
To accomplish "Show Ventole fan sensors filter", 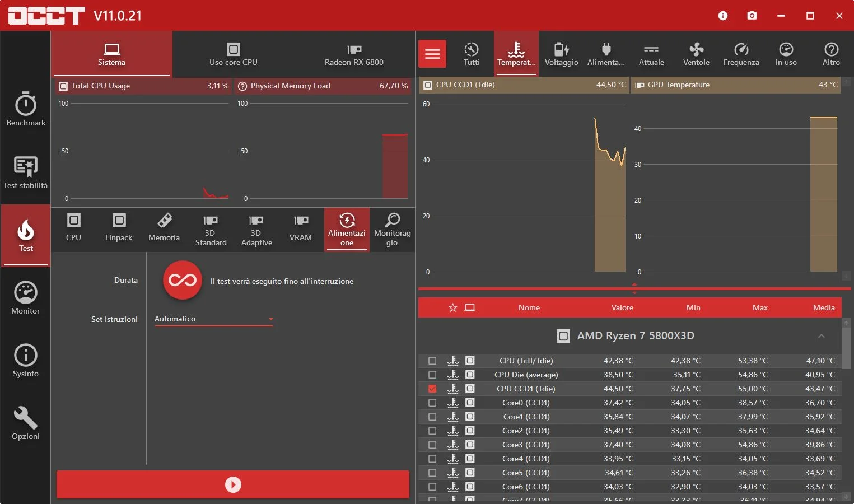I will click(x=696, y=54).
